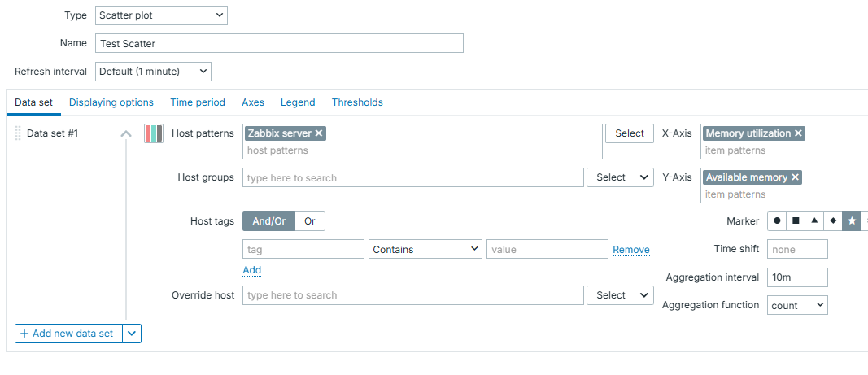The image size is (868, 375).
Task: Click the Remove host tag link
Action: (x=630, y=250)
